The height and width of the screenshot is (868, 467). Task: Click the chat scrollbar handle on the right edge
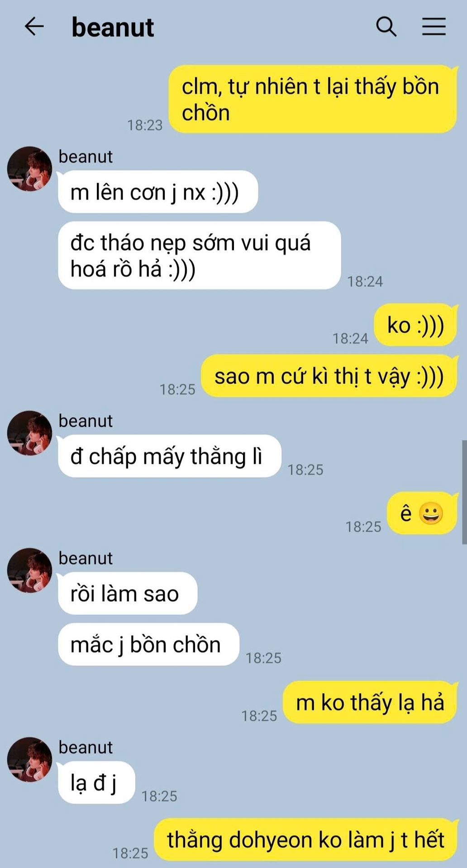point(464,492)
